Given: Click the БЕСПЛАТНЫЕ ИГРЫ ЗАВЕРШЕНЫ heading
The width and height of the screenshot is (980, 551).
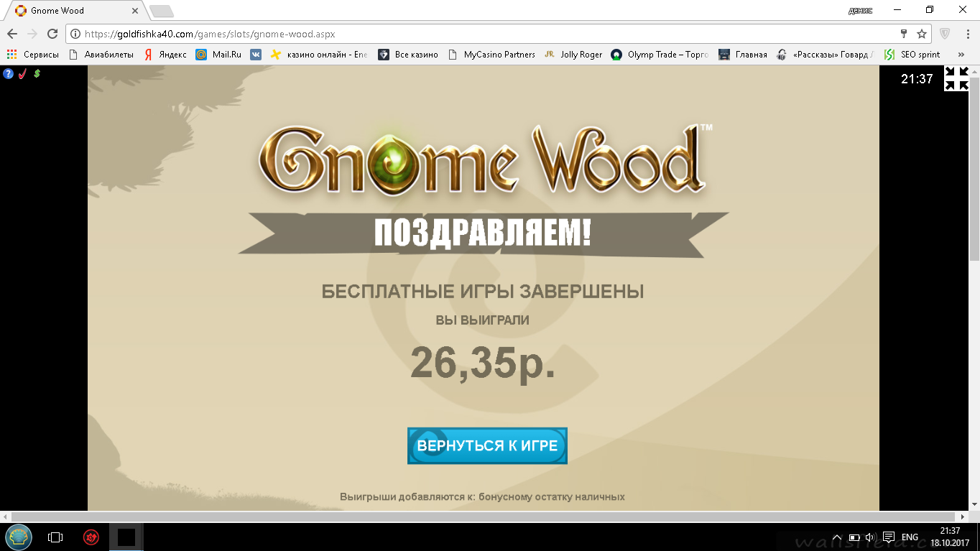Looking at the screenshot, I should click(x=483, y=292).
